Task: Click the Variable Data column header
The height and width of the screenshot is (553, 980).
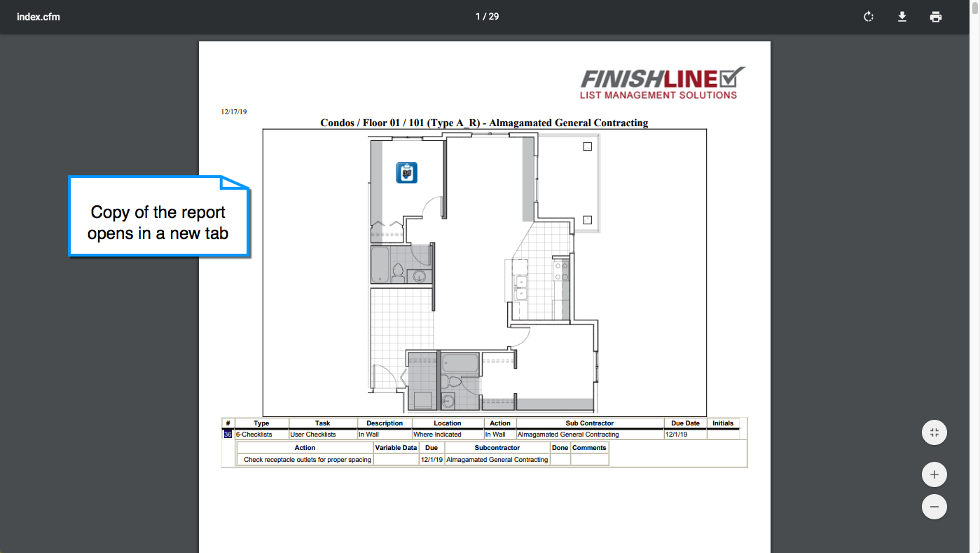Action: 396,447
